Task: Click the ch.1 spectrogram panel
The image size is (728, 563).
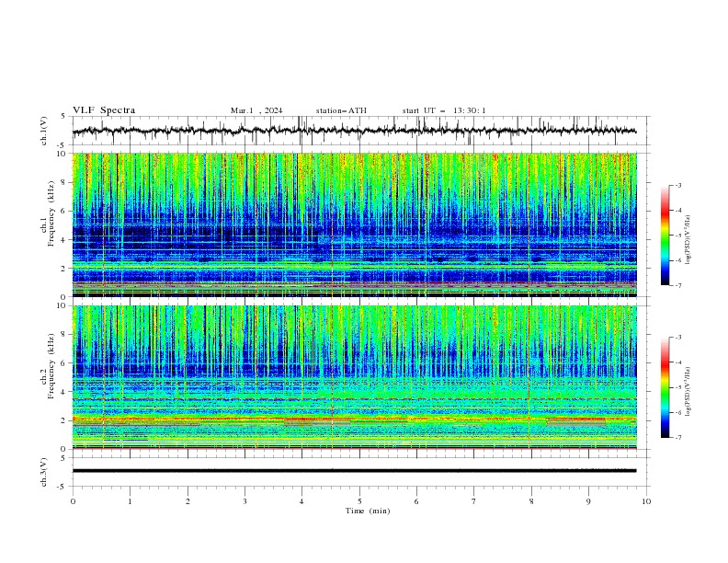Action: click(354, 224)
